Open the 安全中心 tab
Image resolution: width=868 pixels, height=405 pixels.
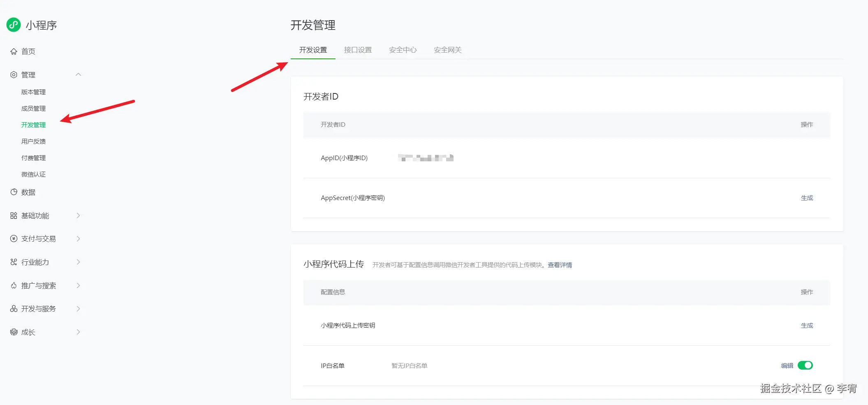pos(403,50)
